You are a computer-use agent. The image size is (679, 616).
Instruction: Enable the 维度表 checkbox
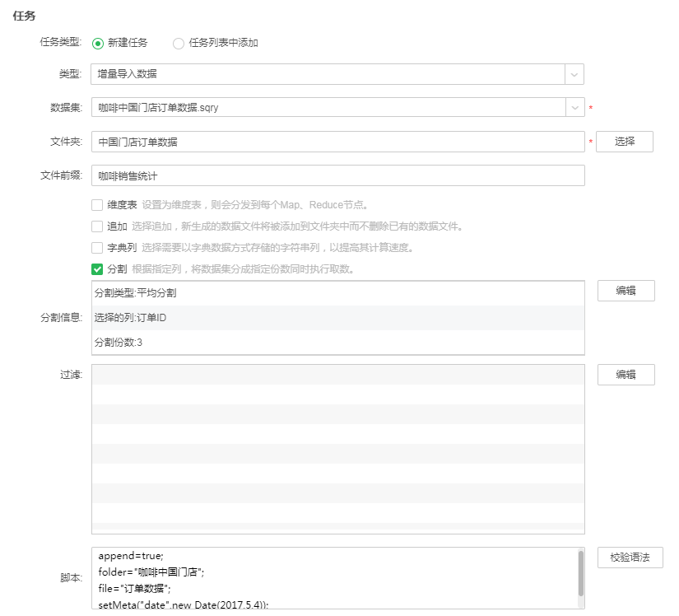pos(97,205)
